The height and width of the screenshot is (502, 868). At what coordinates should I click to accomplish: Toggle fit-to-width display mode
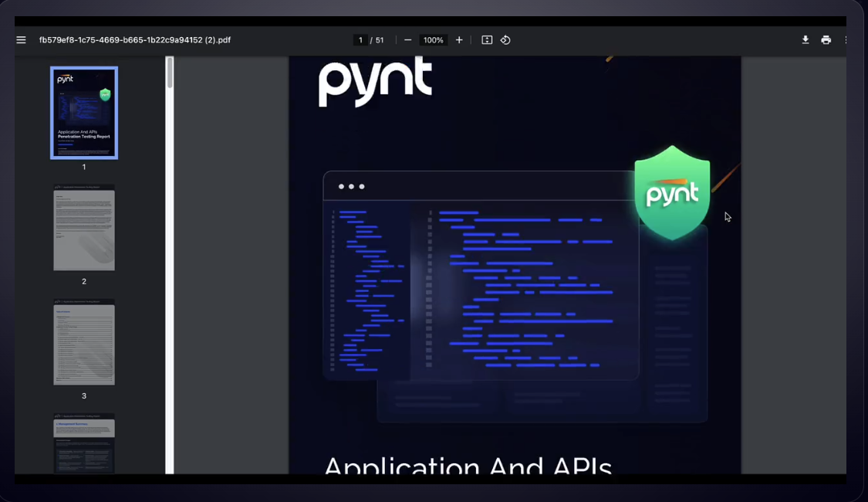(x=487, y=39)
